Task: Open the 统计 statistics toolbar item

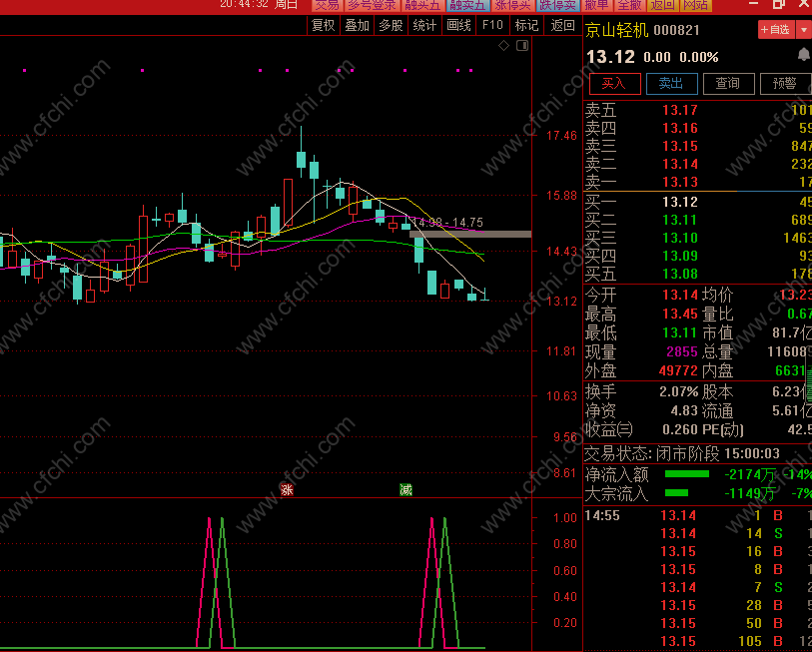Action: click(424, 25)
